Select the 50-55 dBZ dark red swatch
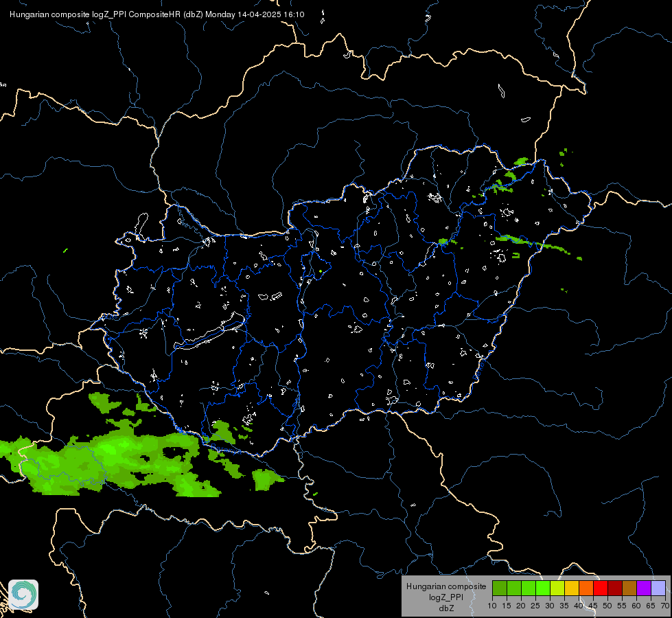672x618 pixels. [x=615, y=588]
